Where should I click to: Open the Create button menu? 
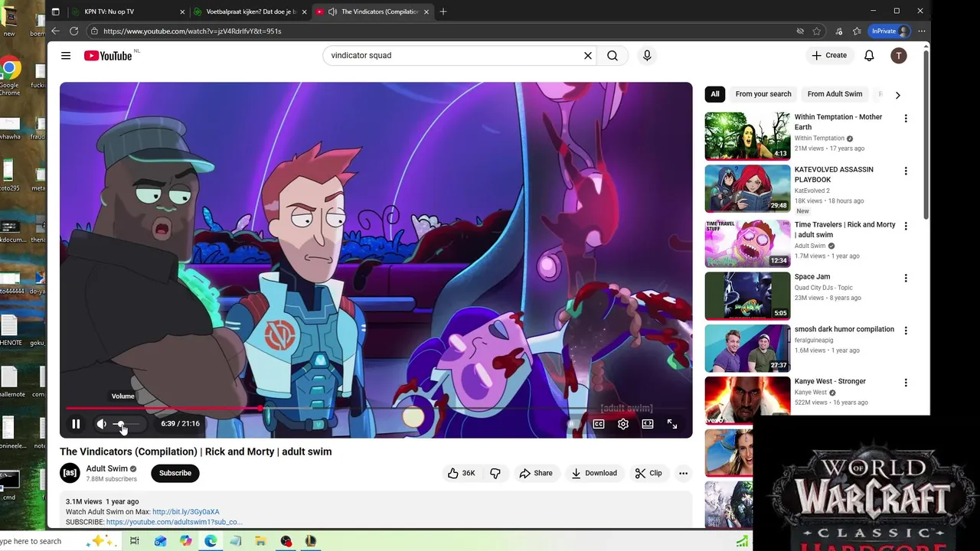[829, 55]
